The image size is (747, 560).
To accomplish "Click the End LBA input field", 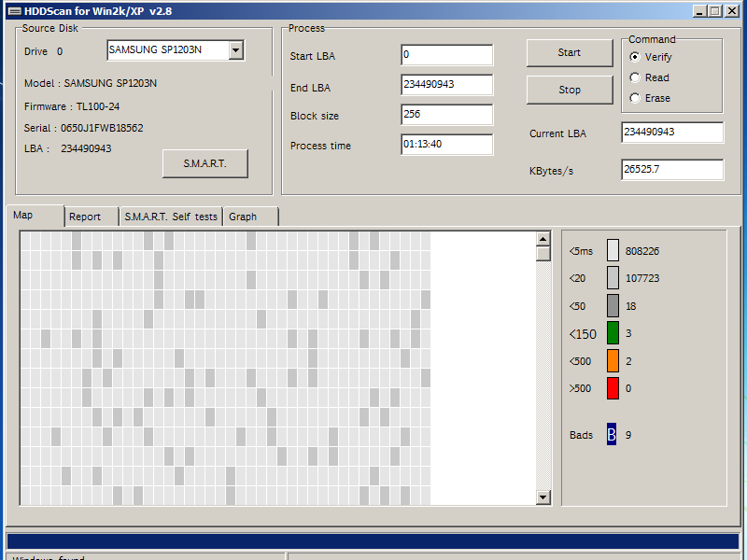I will coord(446,85).
